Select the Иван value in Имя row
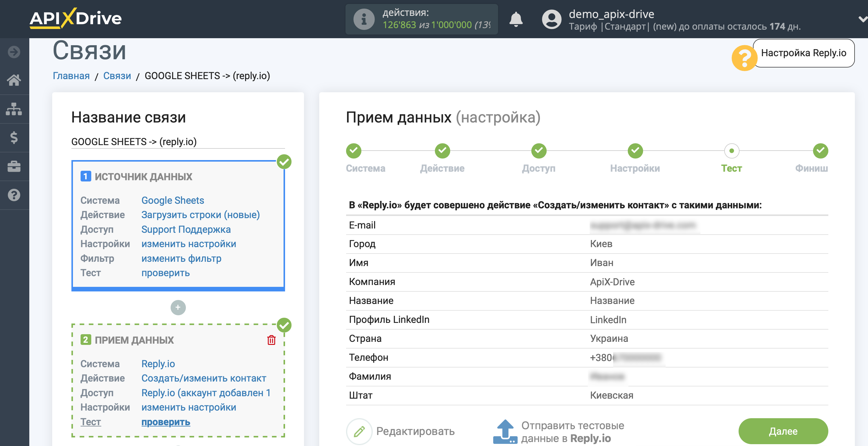The image size is (868, 446). click(602, 263)
